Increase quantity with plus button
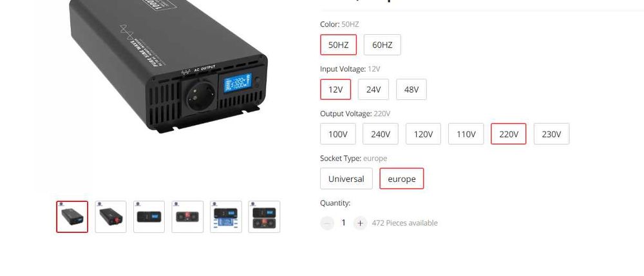The width and height of the screenshot is (644, 276). point(360,223)
